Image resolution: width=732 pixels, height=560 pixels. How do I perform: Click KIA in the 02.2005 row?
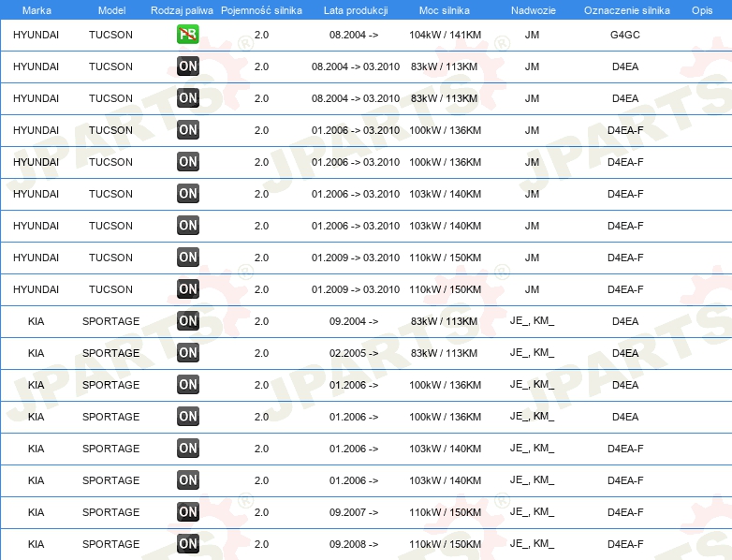pyautogui.click(x=36, y=353)
